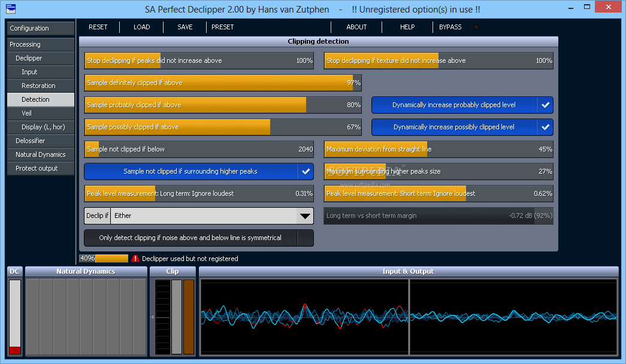The image size is (626, 364).
Task: Click the BYPASS indicator light
Action: click(476, 27)
